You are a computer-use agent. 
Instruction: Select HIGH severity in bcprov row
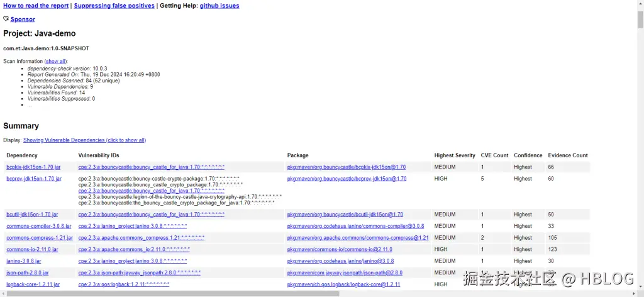point(441,179)
